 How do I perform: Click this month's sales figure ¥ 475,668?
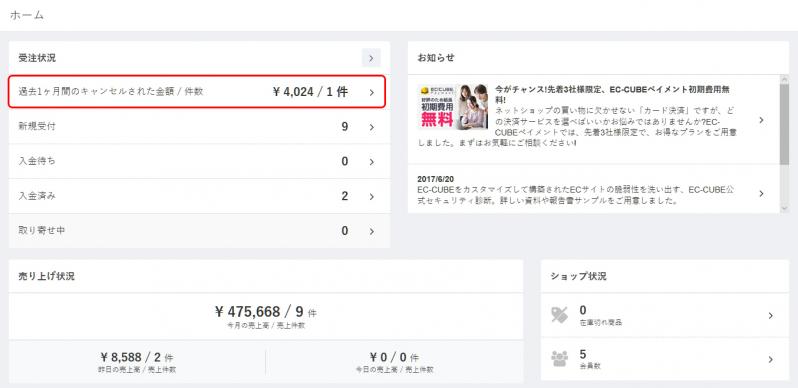247,312
